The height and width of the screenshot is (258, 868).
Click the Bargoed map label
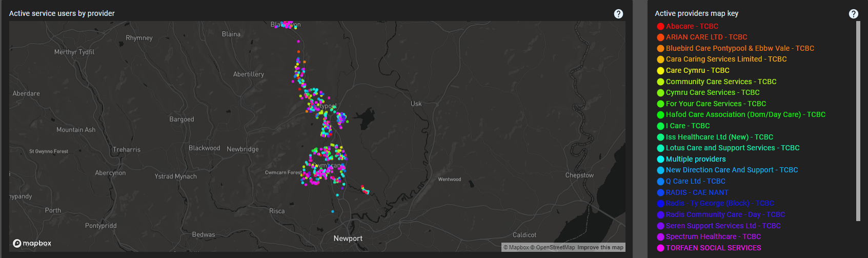(x=181, y=120)
